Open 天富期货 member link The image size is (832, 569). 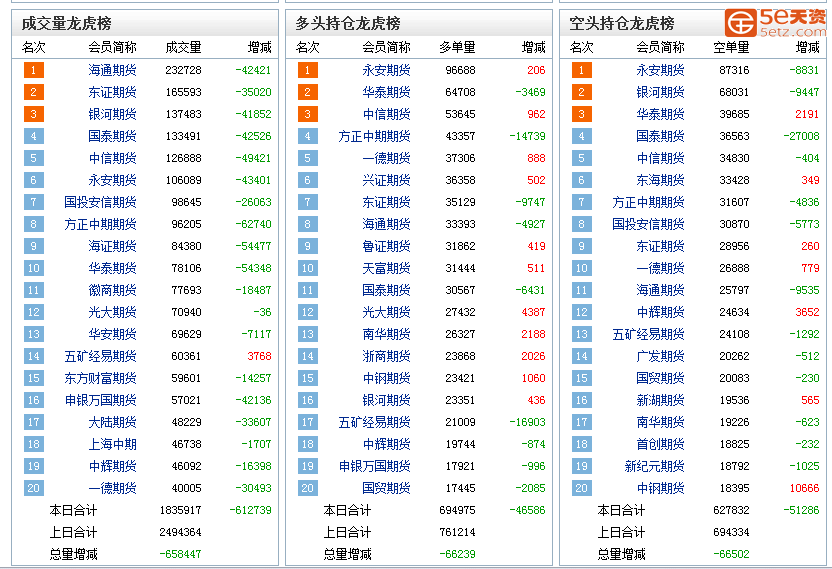click(x=386, y=268)
